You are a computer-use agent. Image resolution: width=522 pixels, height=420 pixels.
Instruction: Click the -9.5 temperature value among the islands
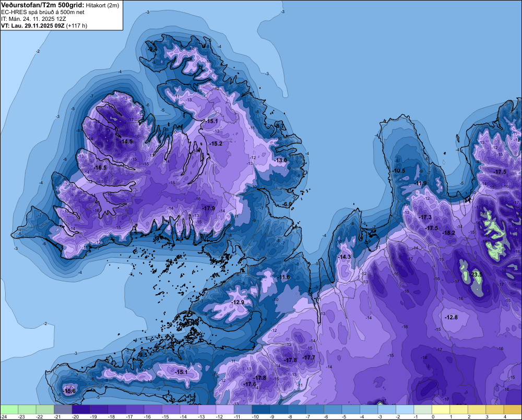143,355
